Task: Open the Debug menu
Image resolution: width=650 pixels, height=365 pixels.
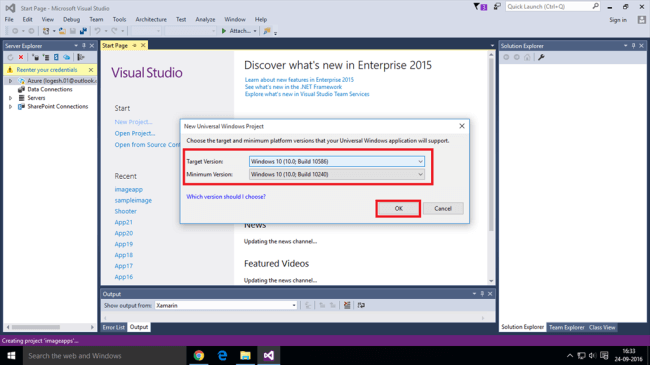Action: tap(71, 19)
